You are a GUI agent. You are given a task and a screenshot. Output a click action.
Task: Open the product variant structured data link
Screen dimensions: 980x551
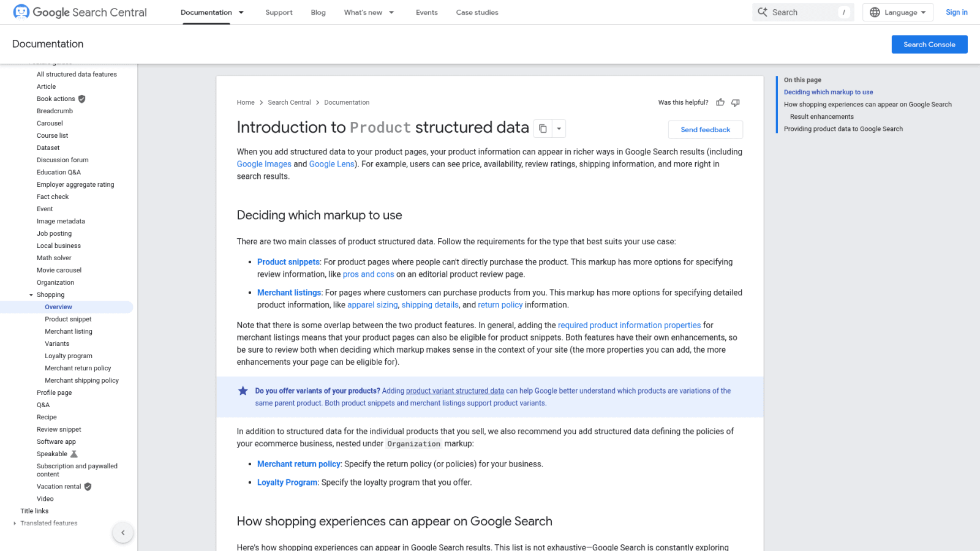(455, 391)
